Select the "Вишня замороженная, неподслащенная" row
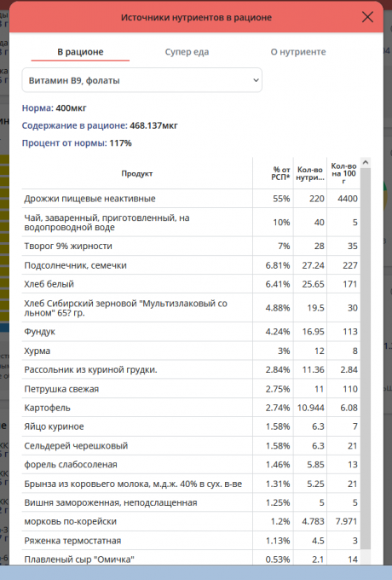This screenshot has width=392, height=580. coord(191,502)
